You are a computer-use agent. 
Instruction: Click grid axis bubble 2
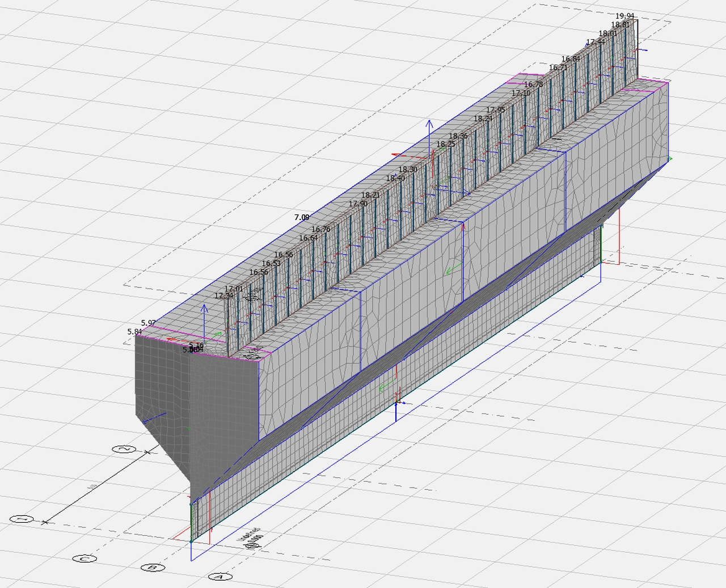pos(124,449)
